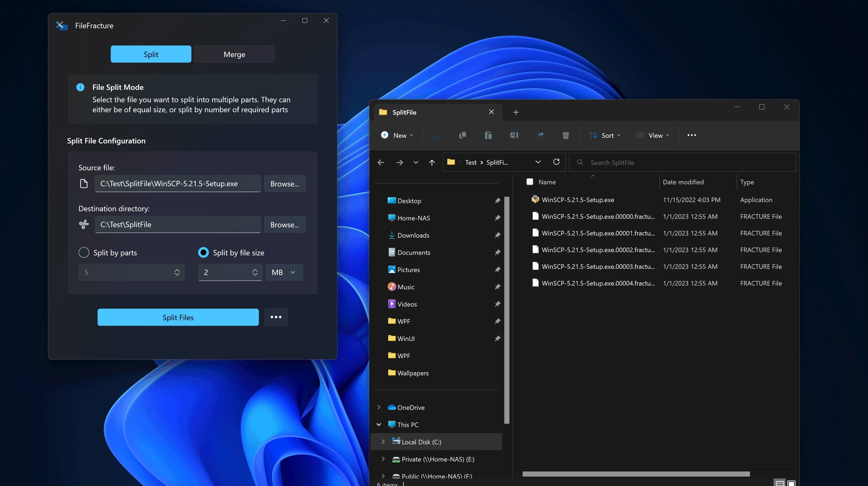Open a new Explorer tab with plus
The width and height of the screenshot is (868, 486).
click(516, 112)
